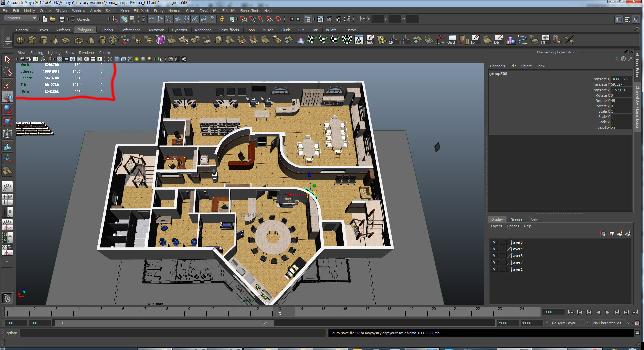Image resolution: width=644 pixels, height=350 pixels.
Task: Toggle visibility of layer3
Action: click(x=494, y=256)
